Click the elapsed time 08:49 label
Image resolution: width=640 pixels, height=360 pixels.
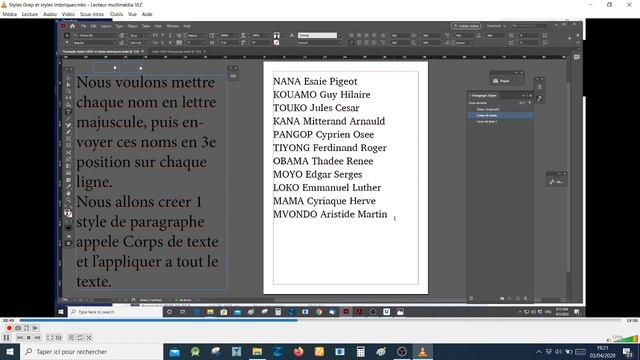pyautogui.click(x=9, y=320)
